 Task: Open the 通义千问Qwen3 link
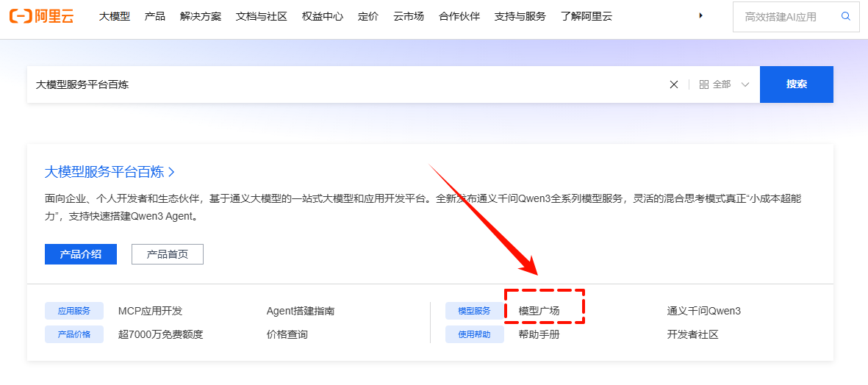703,311
